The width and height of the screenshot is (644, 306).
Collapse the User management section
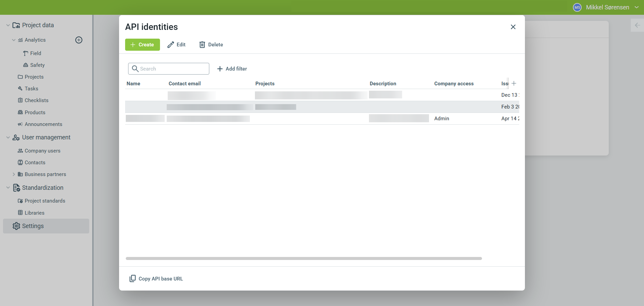pyautogui.click(x=8, y=137)
